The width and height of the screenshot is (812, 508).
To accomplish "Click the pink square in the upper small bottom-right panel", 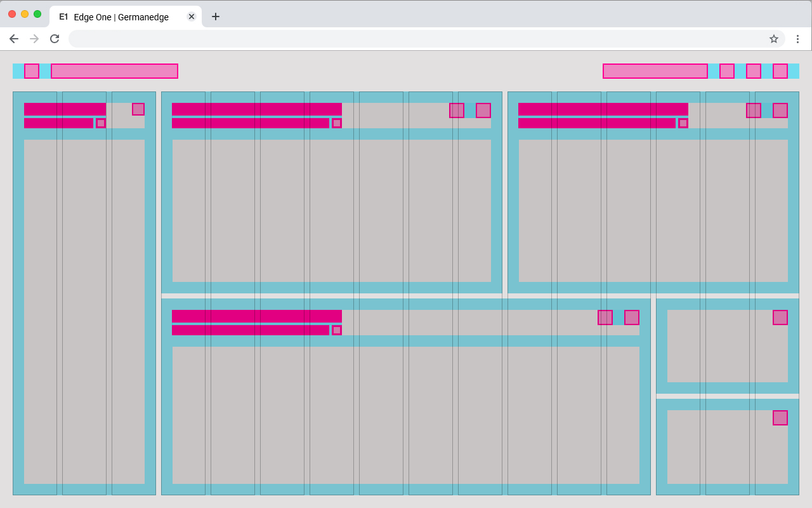I will [780, 317].
